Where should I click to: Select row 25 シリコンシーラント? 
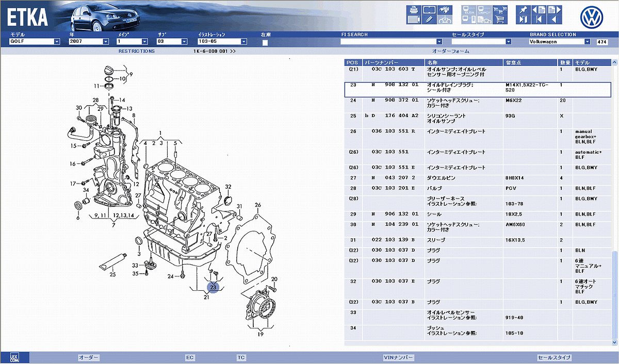477,121
